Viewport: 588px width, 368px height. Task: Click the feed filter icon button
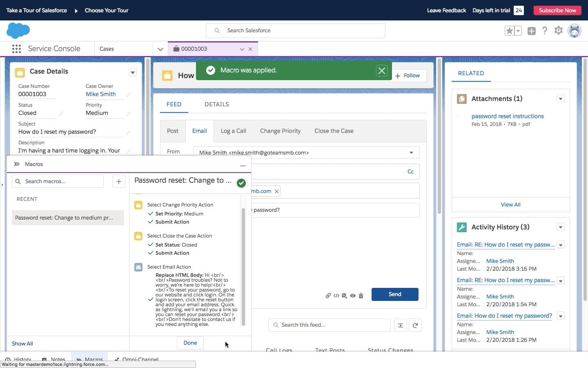pyautogui.click(x=401, y=325)
